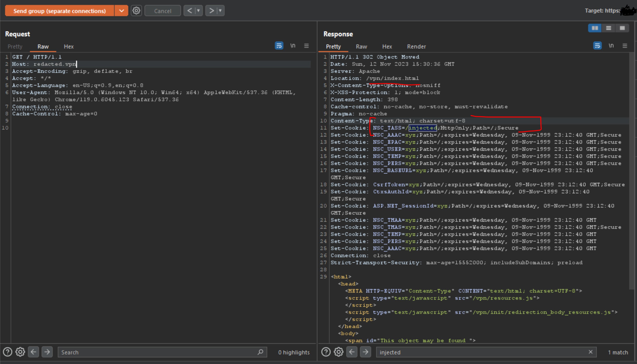637x364 pixels.
Task: Click the CsrfToken Set-Cookie line
Action: 478,185
